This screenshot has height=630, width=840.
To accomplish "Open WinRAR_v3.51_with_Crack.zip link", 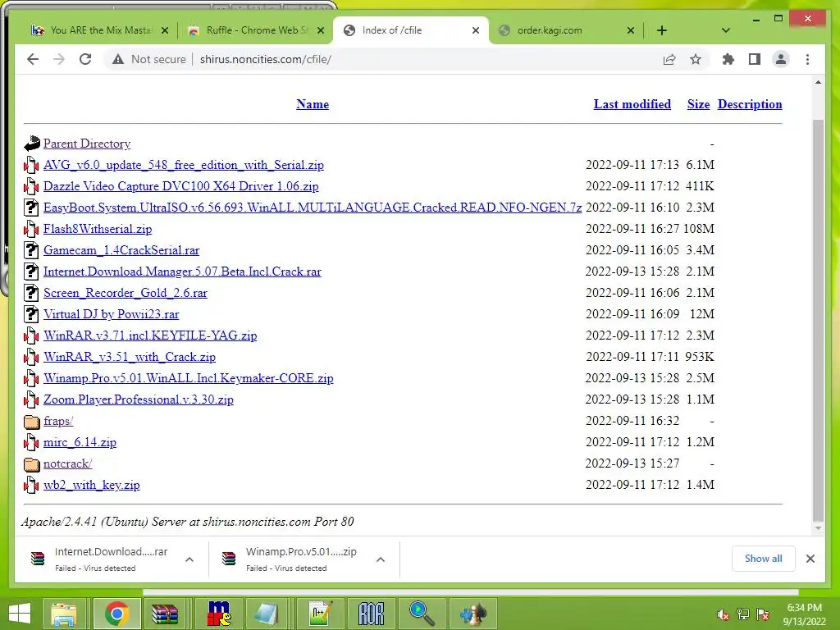I will pos(129,357).
